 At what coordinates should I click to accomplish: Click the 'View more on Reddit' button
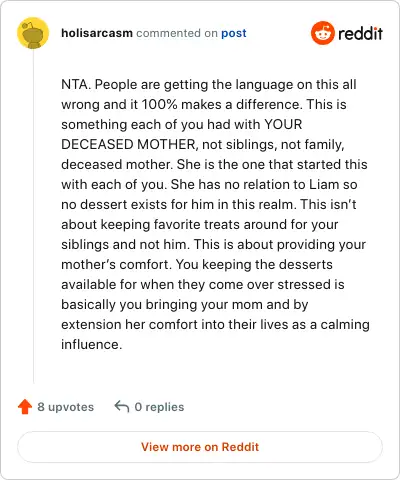tap(200, 447)
